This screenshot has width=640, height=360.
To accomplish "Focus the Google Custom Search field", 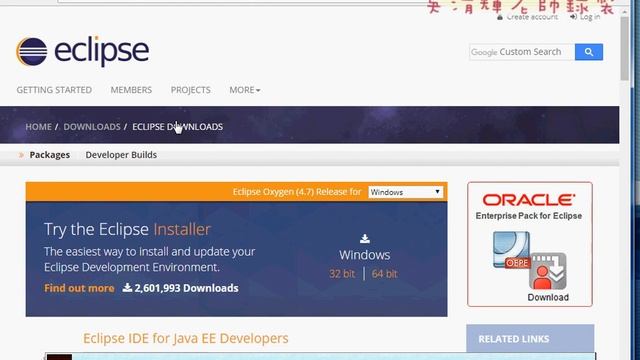I will [x=522, y=52].
